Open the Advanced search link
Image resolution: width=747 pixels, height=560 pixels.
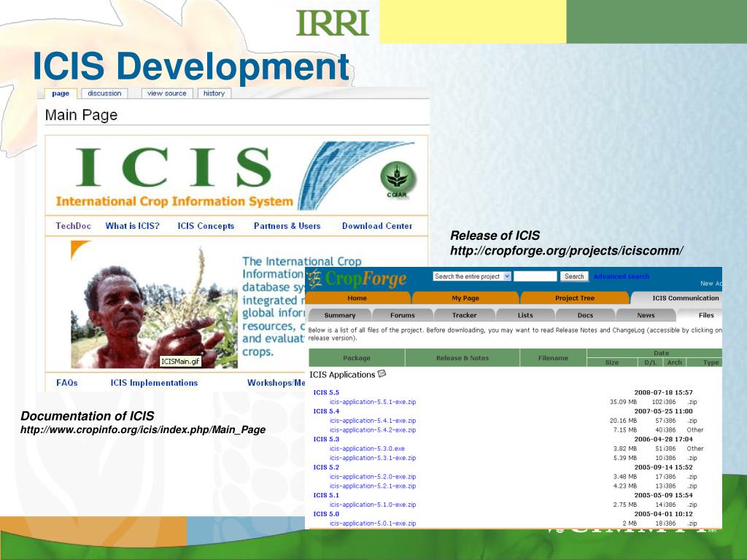click(x=622, y=276)
